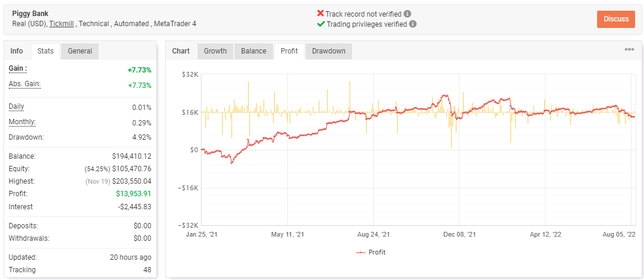Click the info icon beside Trading privileges verified

coord(413,24)
